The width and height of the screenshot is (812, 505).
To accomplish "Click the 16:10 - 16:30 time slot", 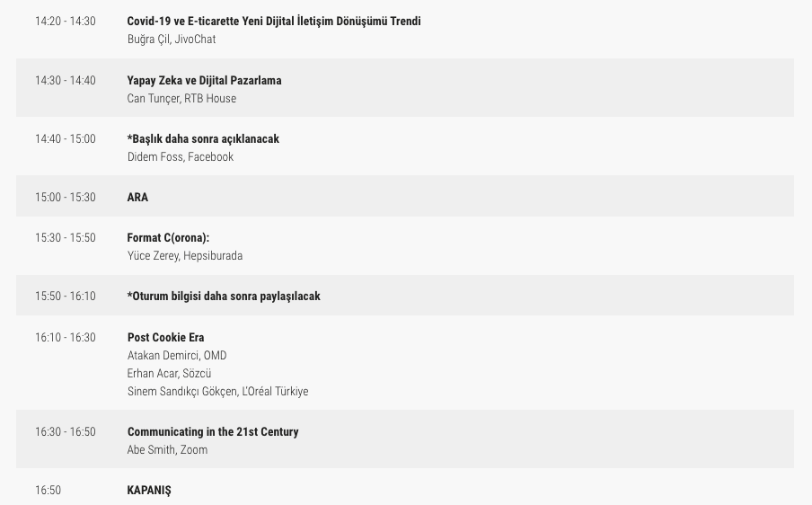I will pyautogui.click(x=65, y=337).
